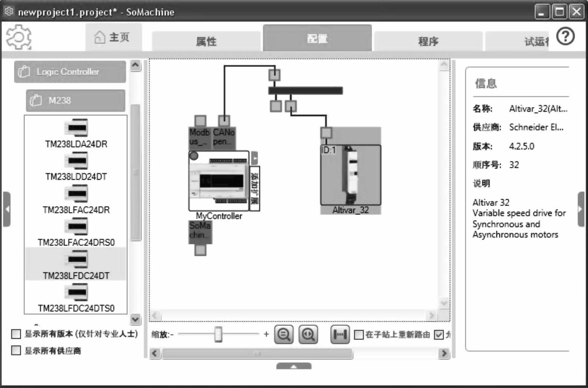This screenshot has height=388, width=588.
Task: Click the 'MyController' label text
Action: 219,216
